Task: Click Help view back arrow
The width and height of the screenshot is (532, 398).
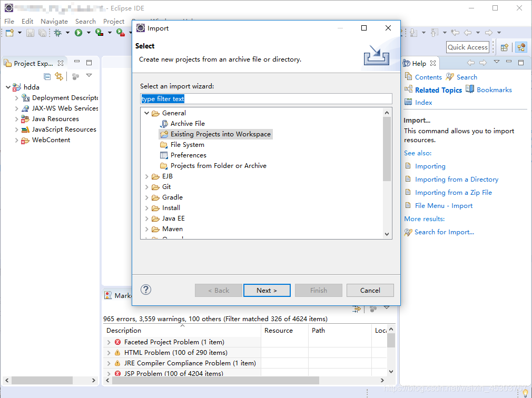Action: coord(470,62)
